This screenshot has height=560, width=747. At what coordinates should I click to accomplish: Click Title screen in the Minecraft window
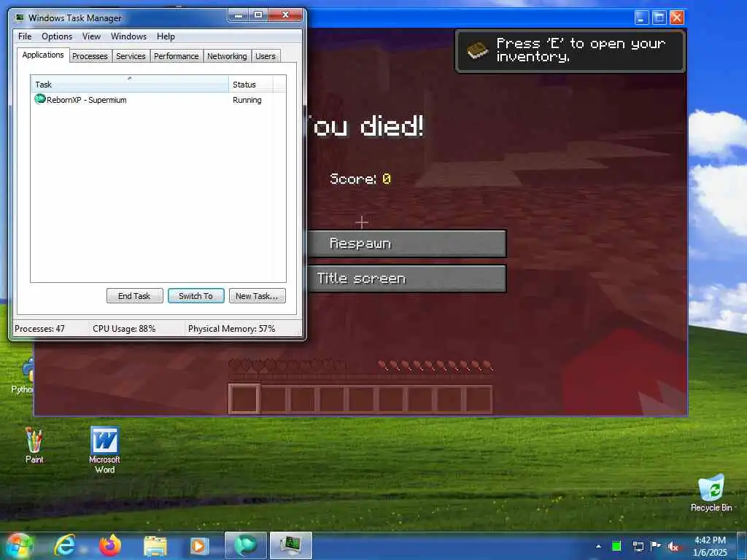point(406,278)
